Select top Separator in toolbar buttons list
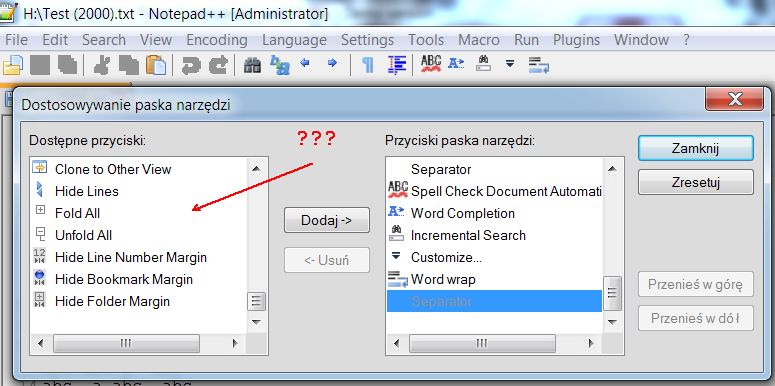Viewport: 775px width, 386px height. [x=494, y=169]
